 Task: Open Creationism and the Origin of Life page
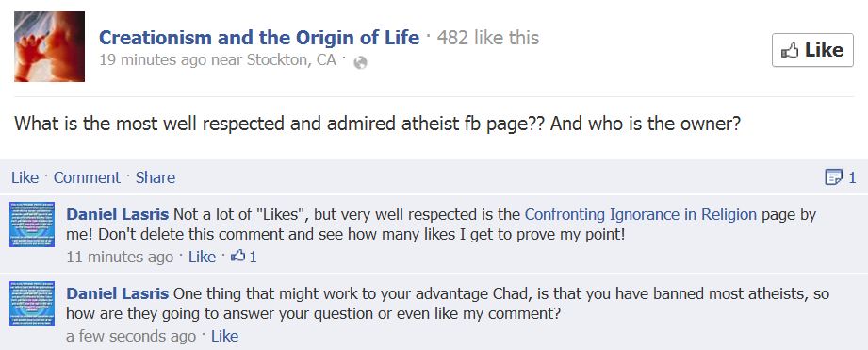point(259,38)
